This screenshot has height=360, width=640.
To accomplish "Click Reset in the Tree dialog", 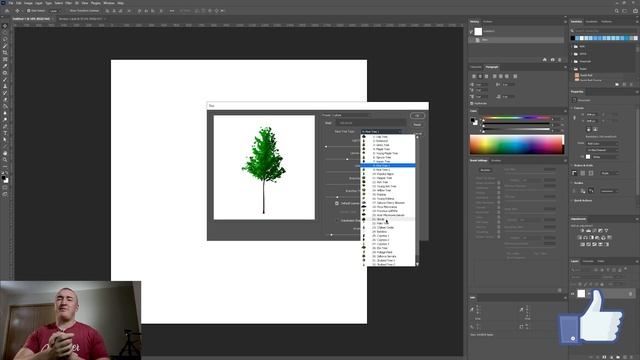I will (x=417, y=125).
